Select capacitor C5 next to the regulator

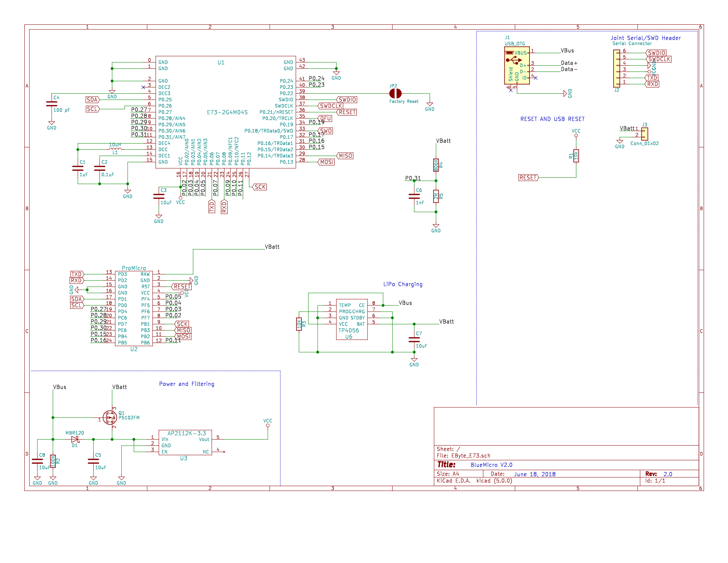(x=93, y=461)
